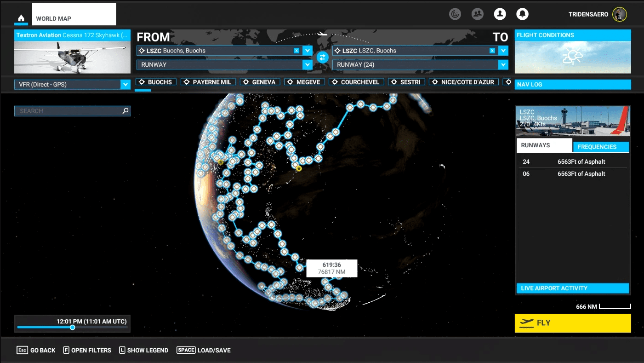Expand the FROM airport dropdown
This screenshot has height=363, width=644.
point(308,51)
